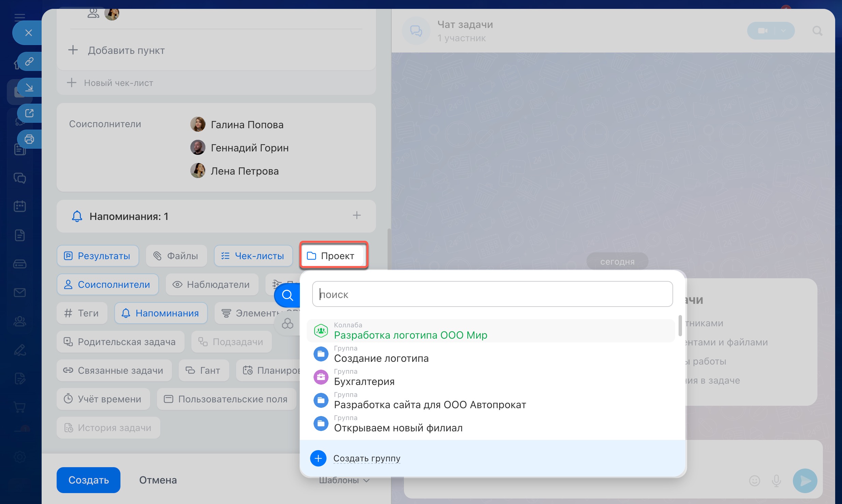This screenshot has height=504, width=842.
Task: Toggle the Наблюдатели chip
Action: point(212,284)
